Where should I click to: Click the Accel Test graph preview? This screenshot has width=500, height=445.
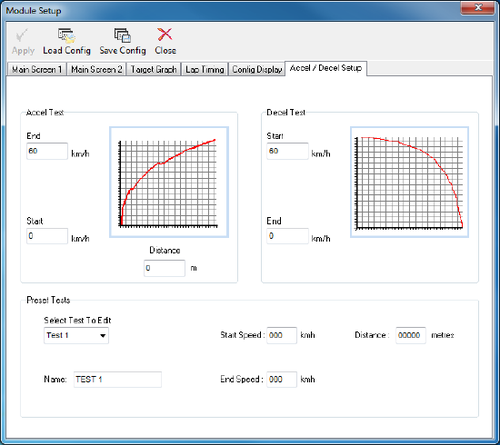click(169, 182)
